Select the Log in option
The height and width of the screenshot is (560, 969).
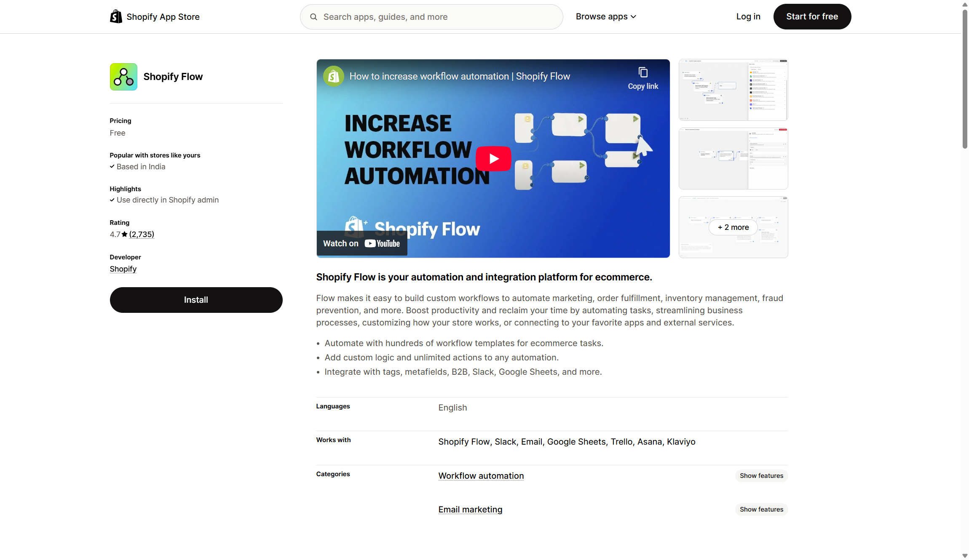pos(748,16)
